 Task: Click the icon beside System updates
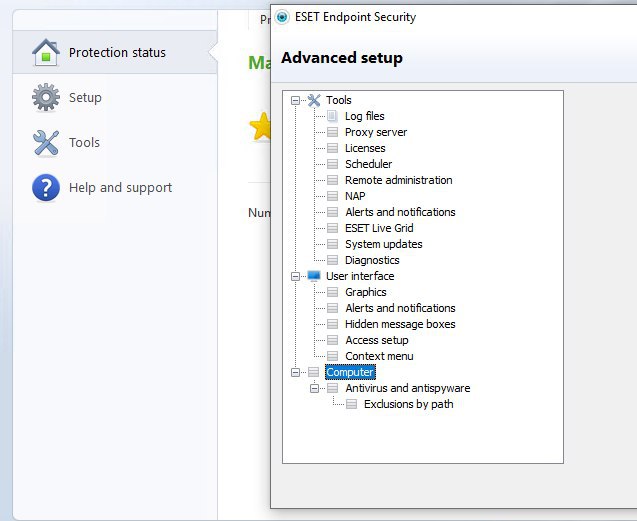click(x=332, y=244)
